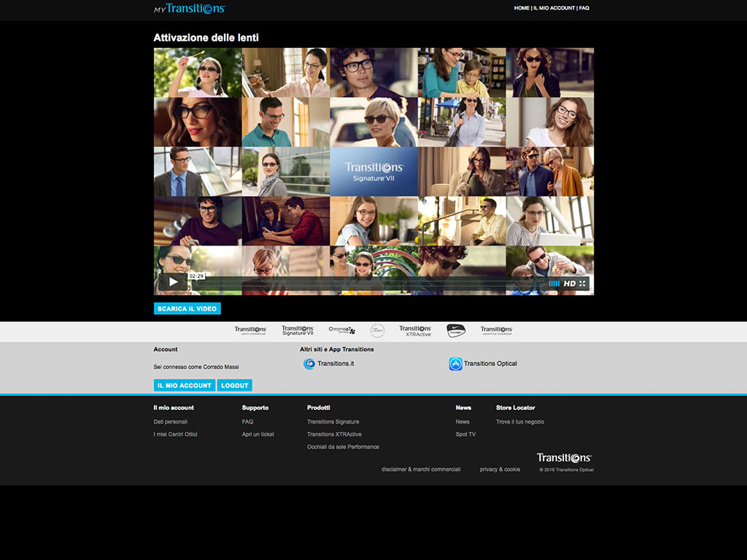Click the 'Store Locator' footer heading
747x560 pixels.
click(x=516, y=408)
